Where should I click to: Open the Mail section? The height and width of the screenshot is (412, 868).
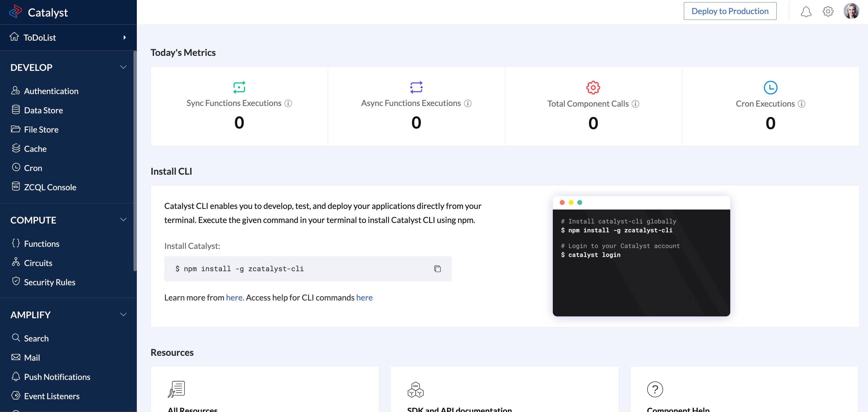(x=32, y=357)
